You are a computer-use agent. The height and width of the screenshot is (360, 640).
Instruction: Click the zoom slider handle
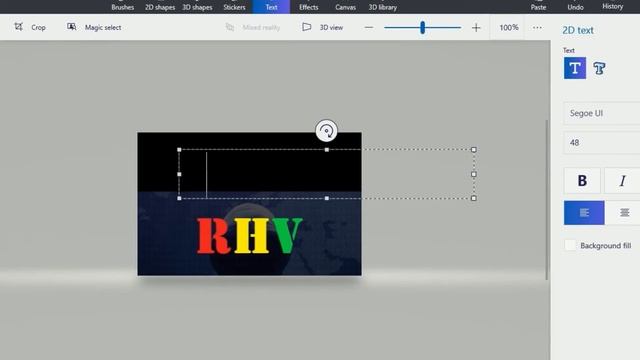(422, 27)
